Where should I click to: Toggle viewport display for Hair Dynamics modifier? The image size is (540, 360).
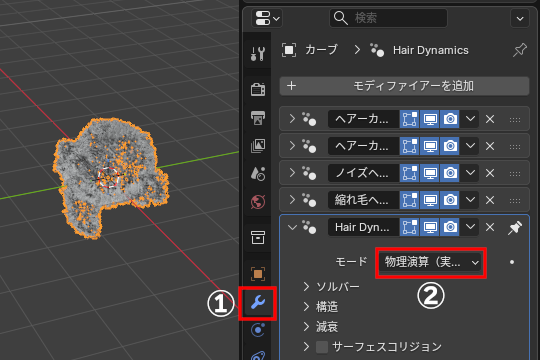click(x=429, y=227)
